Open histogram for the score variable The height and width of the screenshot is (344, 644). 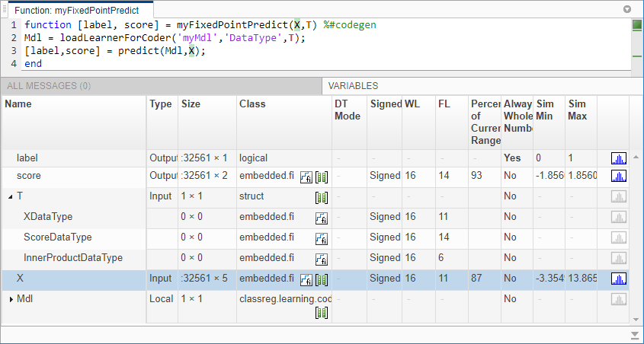(618, 176)
